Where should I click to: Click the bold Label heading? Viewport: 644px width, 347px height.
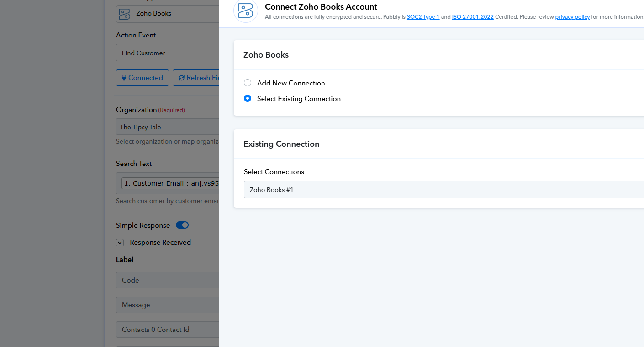point(125,260)
